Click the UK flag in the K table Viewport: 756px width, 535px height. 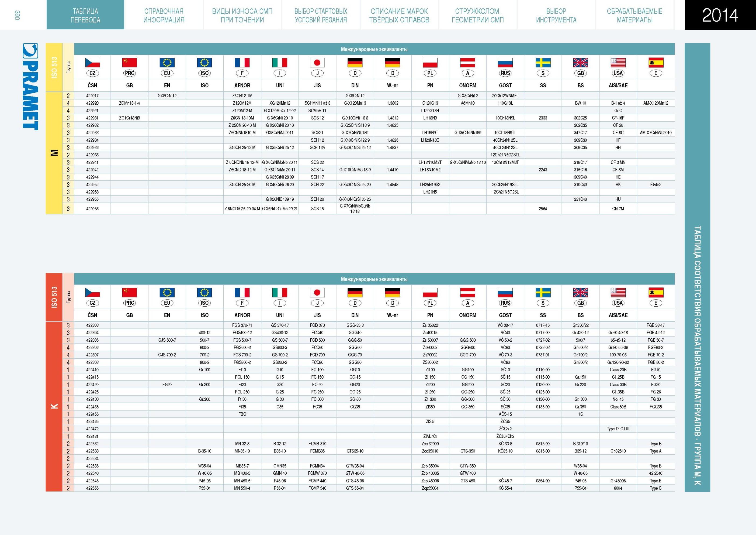click(581, 292)
